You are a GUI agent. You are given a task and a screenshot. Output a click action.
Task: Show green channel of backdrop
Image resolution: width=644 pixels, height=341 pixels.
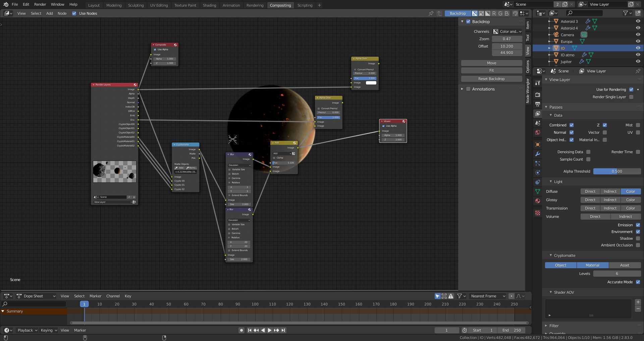pos(500,13)
